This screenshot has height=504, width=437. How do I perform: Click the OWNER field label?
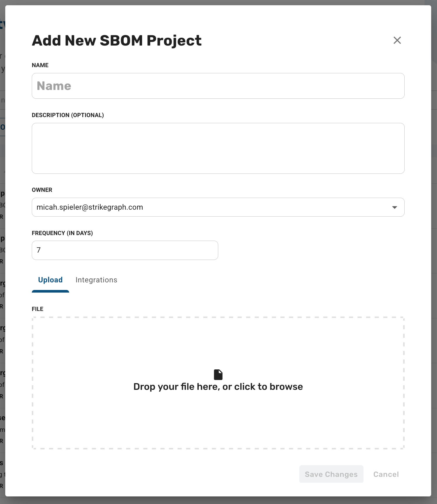[x=42, y=190]
